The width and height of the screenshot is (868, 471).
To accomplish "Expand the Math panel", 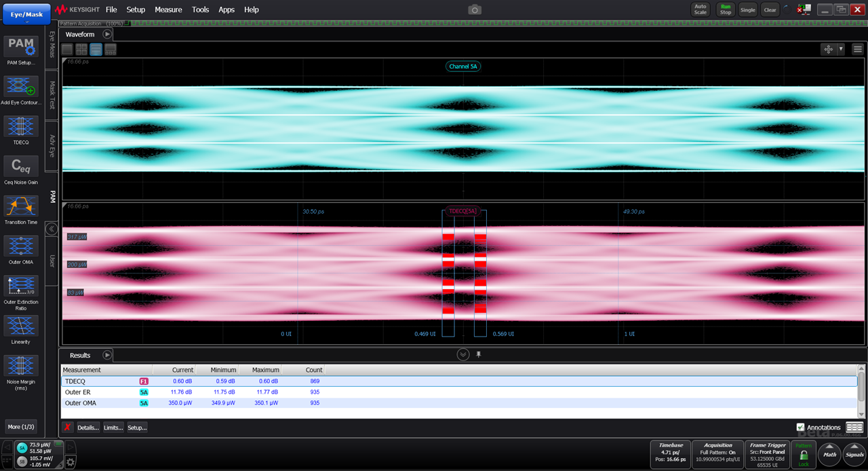I will tap(828, 455).
